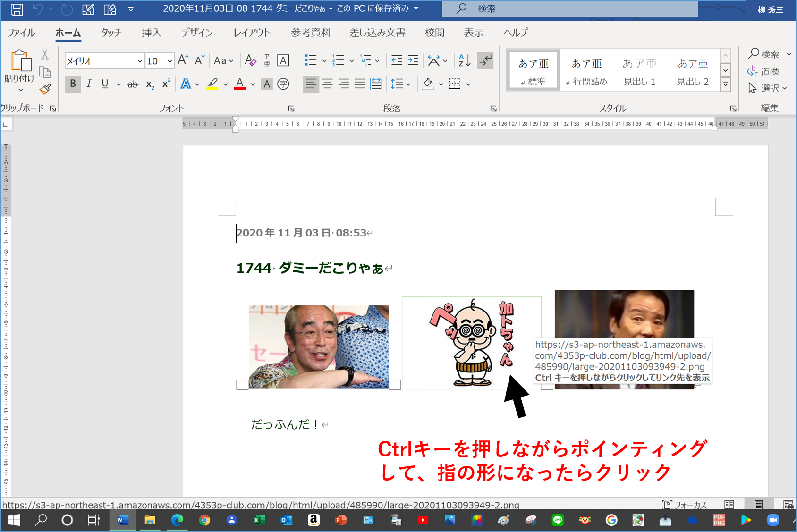Enable Focus mode in status bar
Screen dimensions: 797x532
pos(684,504)
